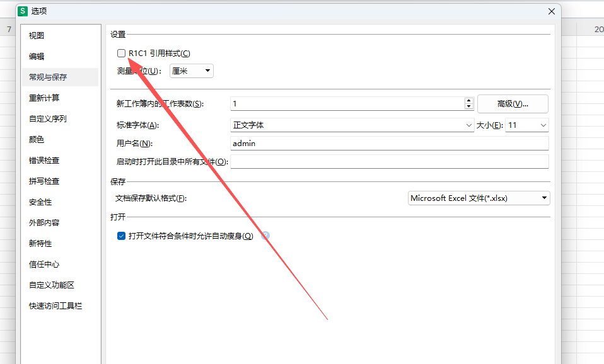
Task: Click the WPS spreadsheet icon in title bar
Action: tap(23, 11)
